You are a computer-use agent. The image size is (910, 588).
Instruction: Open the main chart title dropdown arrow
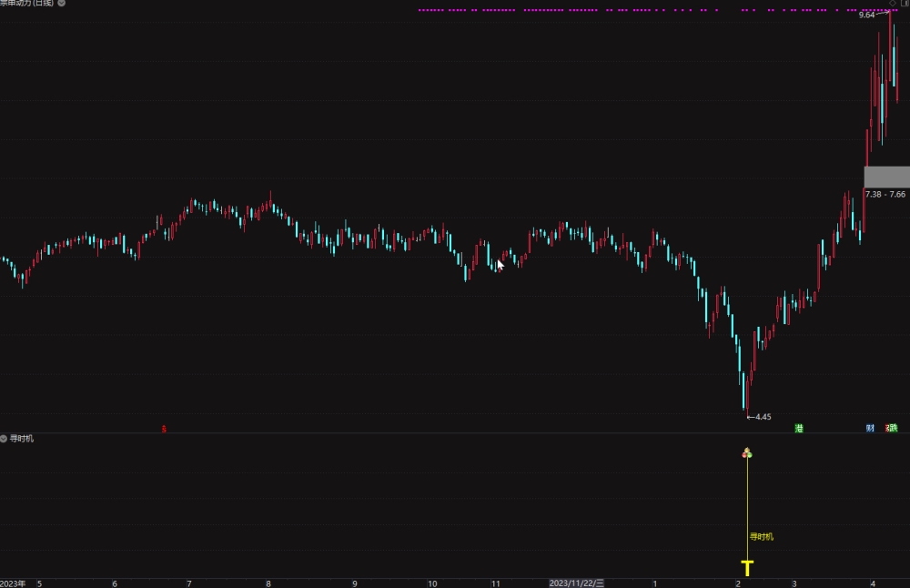pos(62,3)
